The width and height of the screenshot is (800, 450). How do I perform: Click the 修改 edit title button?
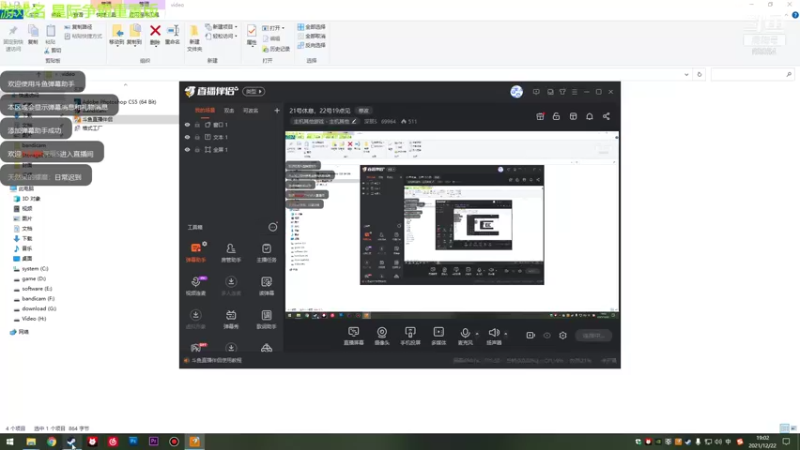click(x=363, y=111)
